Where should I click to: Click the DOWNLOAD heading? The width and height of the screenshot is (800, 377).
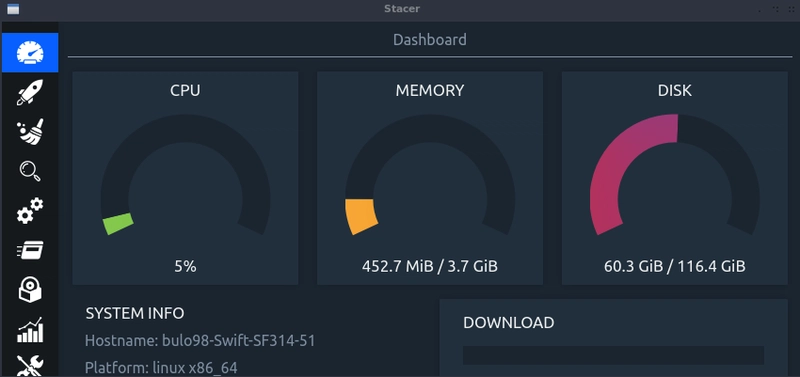click(509, 323)
